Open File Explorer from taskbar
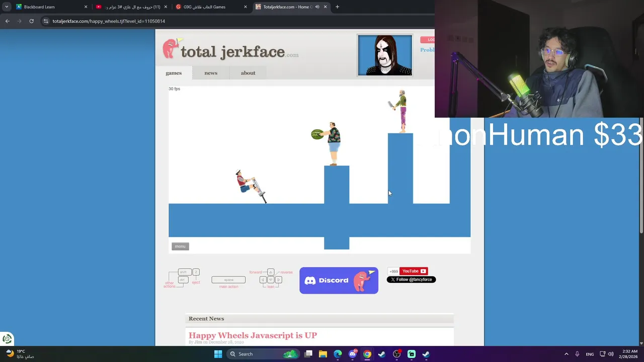Viewport: 644px width, 362px height. (323, 354)
